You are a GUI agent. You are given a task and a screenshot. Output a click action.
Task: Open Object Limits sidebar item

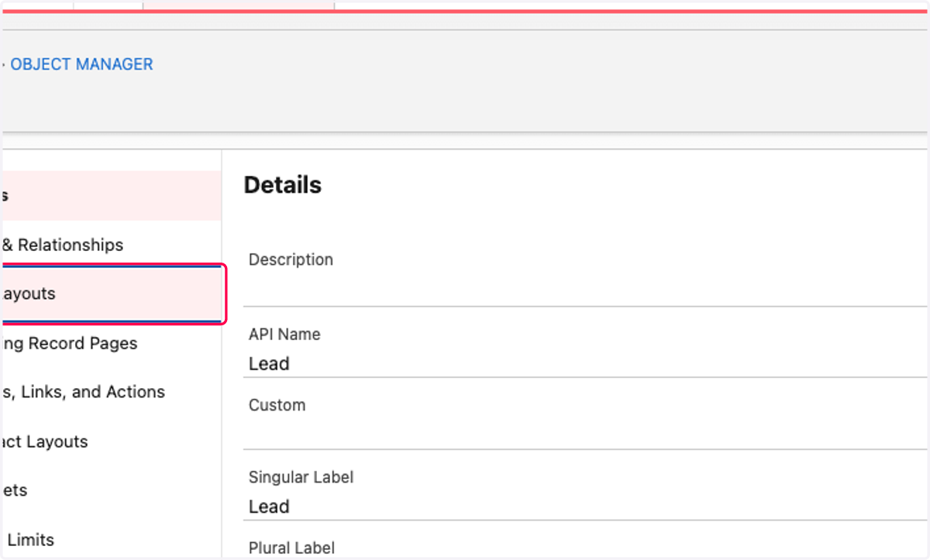click(111, 540)
